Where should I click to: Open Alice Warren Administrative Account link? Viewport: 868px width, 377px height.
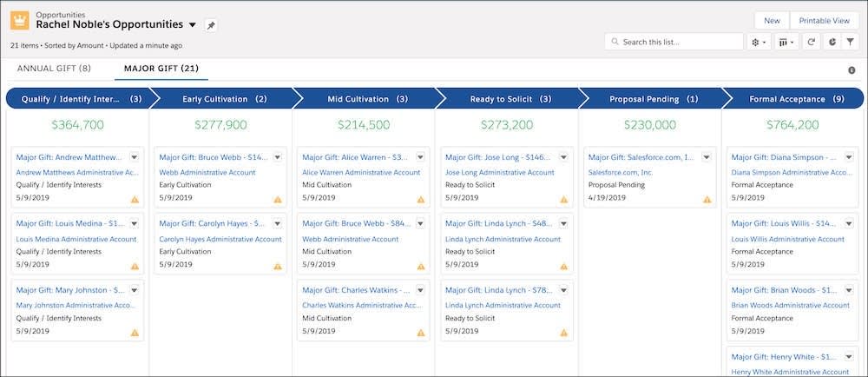click(361, 172)
